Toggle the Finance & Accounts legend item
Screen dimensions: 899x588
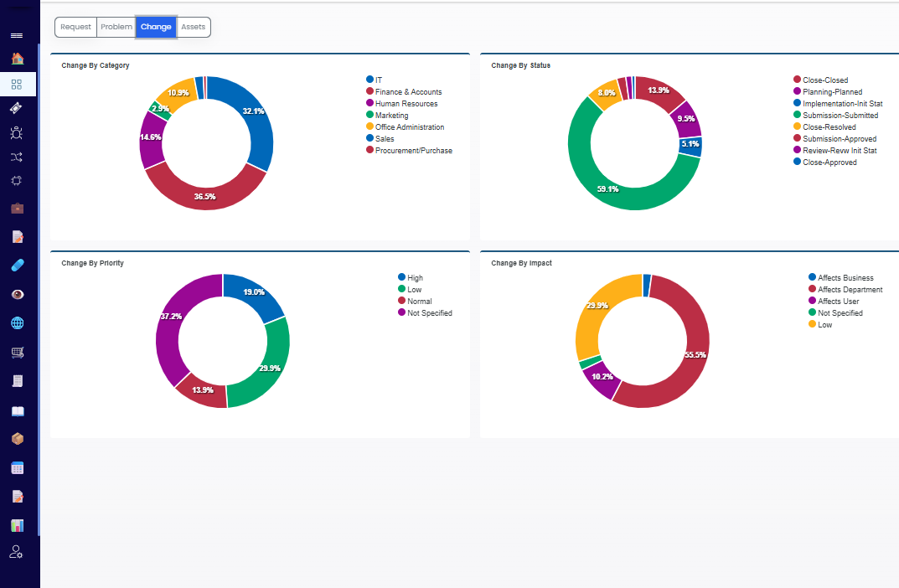(x=404, y=91)
